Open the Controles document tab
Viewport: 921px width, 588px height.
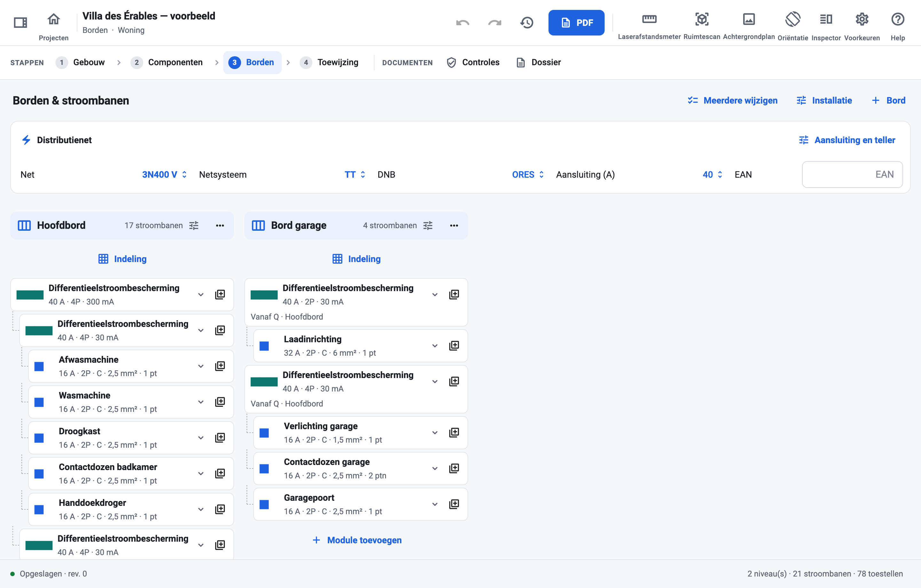pyautogui.click(x=473, y=62)
